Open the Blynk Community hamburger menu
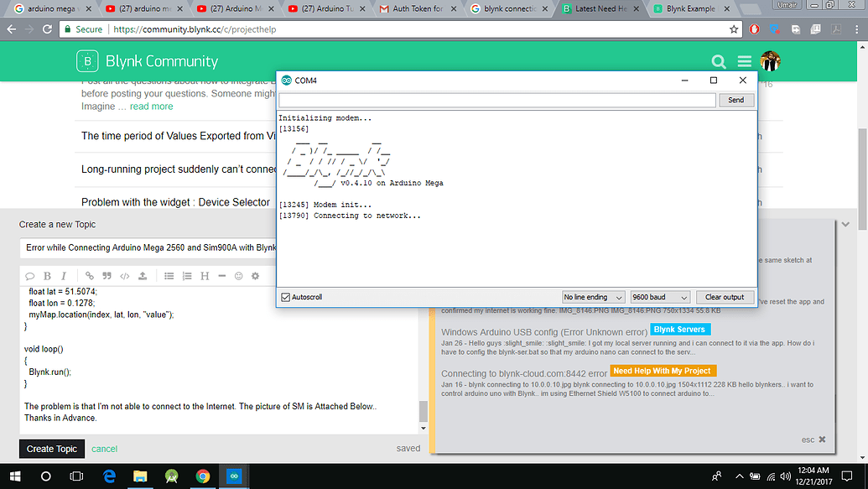Image resolution: width=868 pixels, height=489 pixels. pos(745,61)
